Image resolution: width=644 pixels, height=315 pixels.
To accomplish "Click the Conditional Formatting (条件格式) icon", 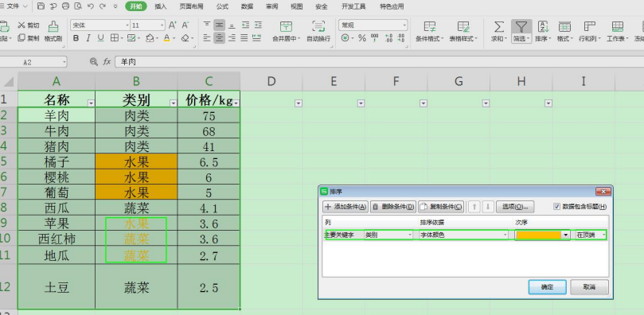I will [x=430, y=27].
